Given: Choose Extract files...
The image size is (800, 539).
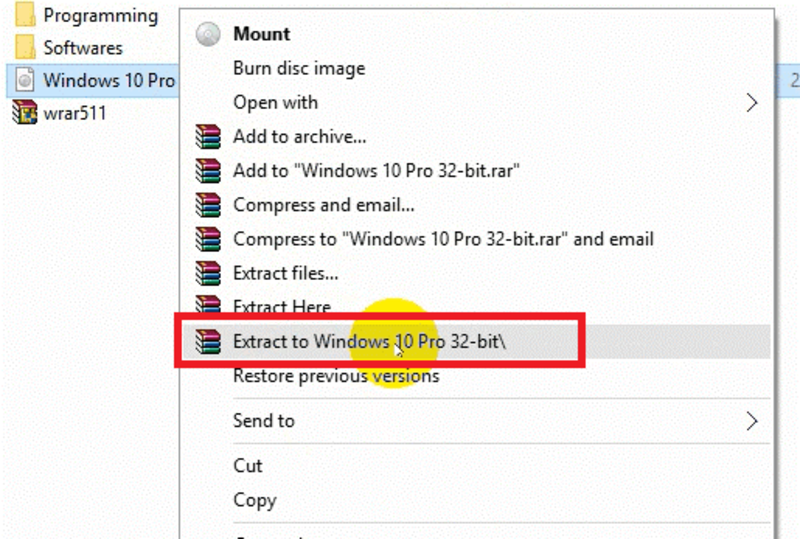Looking at the screenshot, I should (x=286, y=274).
